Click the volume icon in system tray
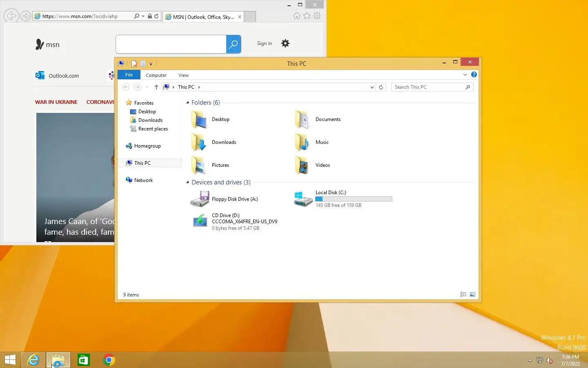Viewport: 588px width, 368px height. pyautogui.click(x=550, y=360)
